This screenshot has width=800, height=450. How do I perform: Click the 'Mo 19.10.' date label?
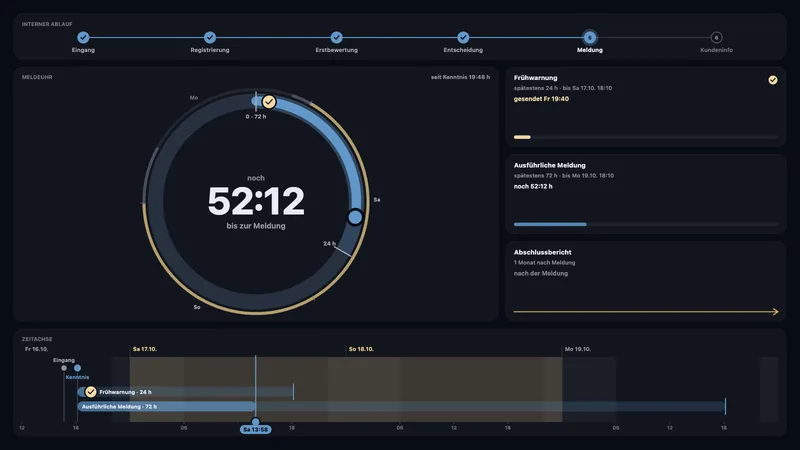pos(578,349)
